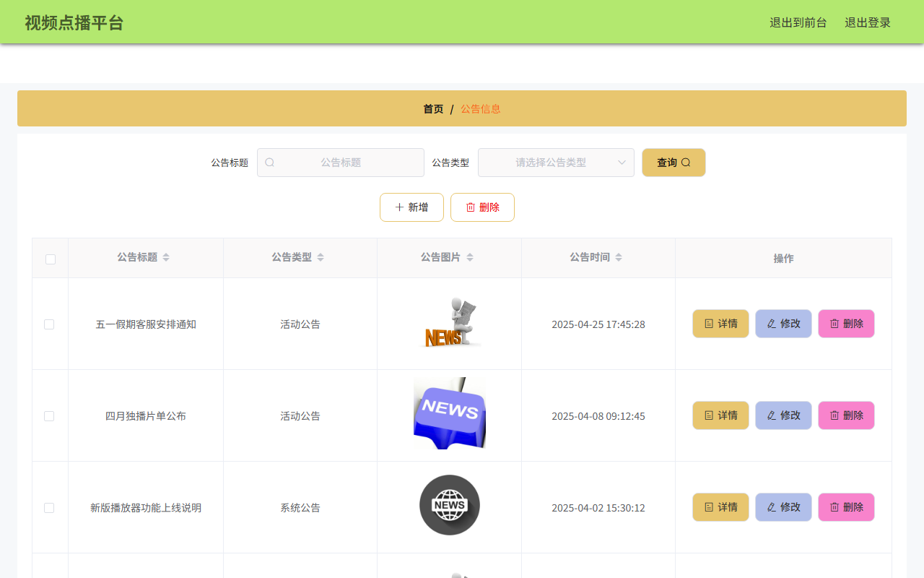
Task: Click the 新增 add button
Action: coord(411,207)
